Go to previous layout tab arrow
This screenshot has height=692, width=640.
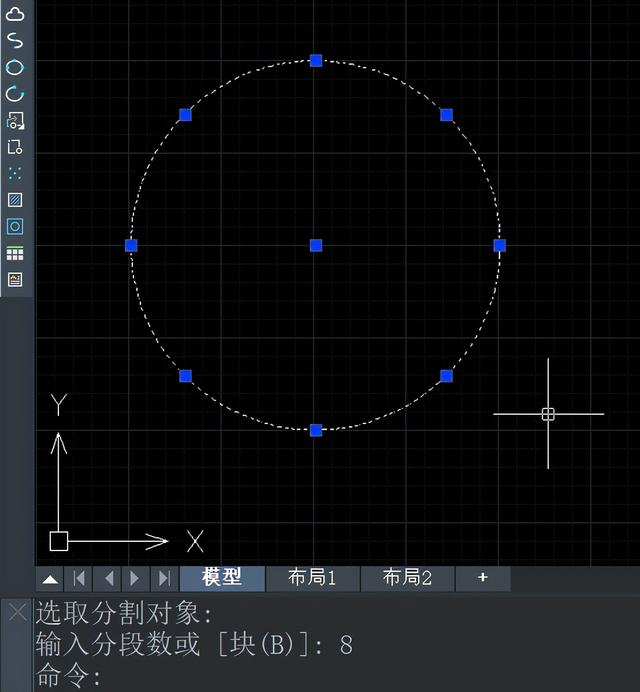[x=107, y=579]
